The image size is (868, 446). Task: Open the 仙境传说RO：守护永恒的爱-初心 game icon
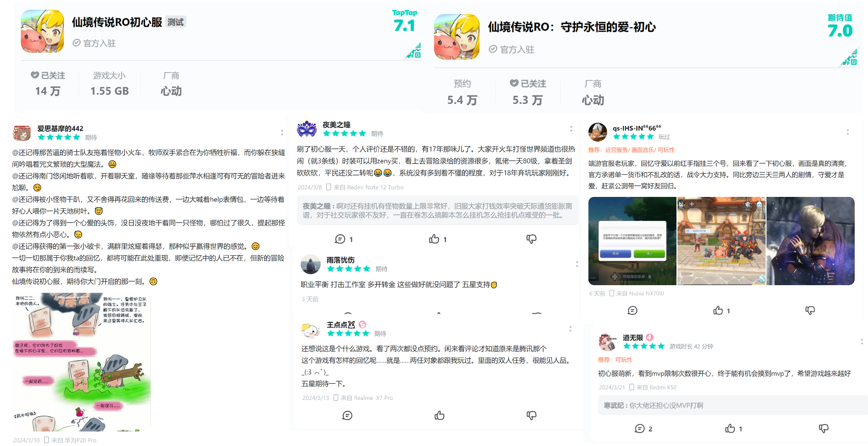click(457, 37)
